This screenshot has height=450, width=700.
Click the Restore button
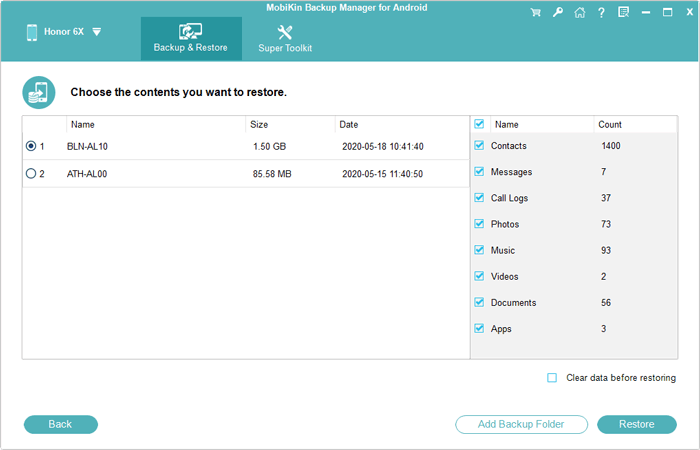[636, 424]
